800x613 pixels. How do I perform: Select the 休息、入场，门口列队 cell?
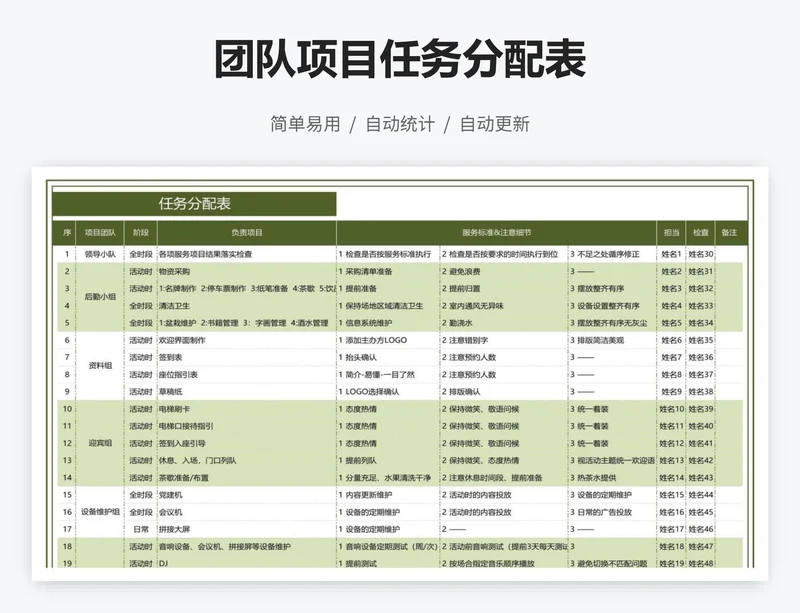tap(247, 460)
